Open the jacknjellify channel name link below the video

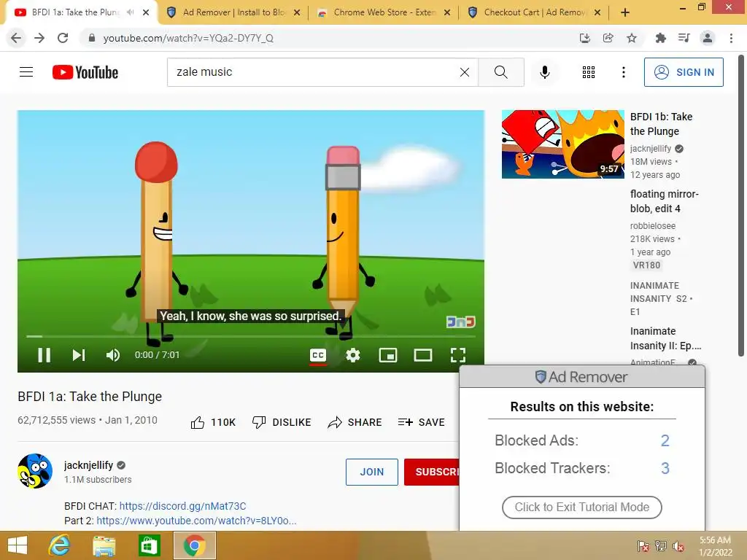point(88,465)
